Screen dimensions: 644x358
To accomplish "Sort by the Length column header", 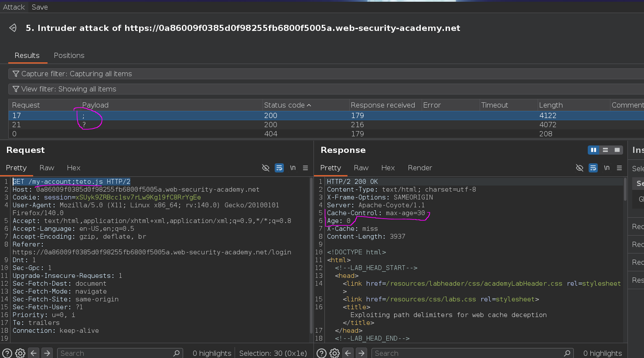I will pyautogui.click(x=573, y=105).
